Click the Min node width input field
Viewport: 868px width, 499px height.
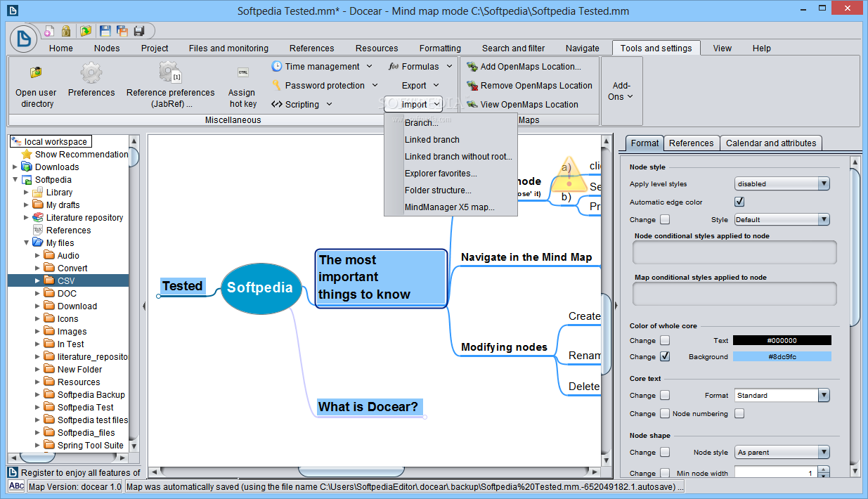click(777, 473)
